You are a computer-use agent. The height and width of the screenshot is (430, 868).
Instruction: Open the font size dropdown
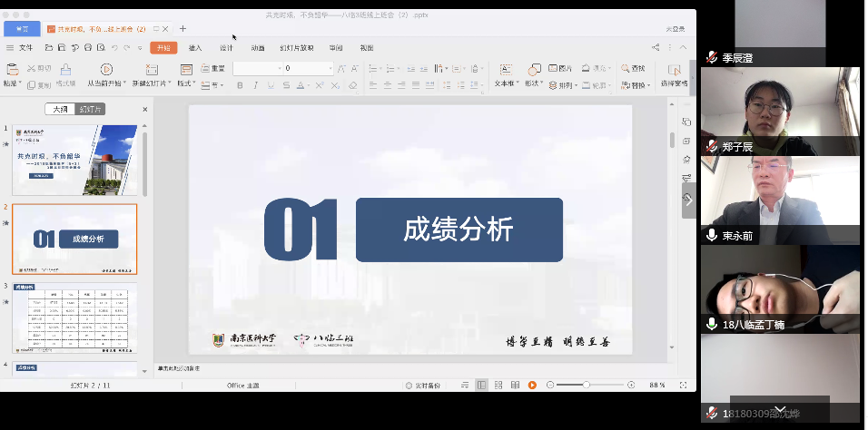(330, 69)
